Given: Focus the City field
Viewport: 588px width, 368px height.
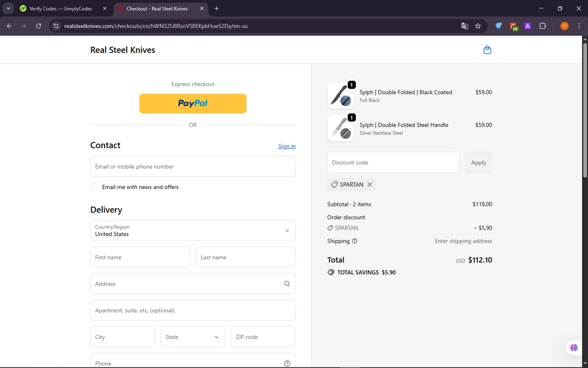Looking at the screenshot, I should pyautogui.click(x=123, y=337).
